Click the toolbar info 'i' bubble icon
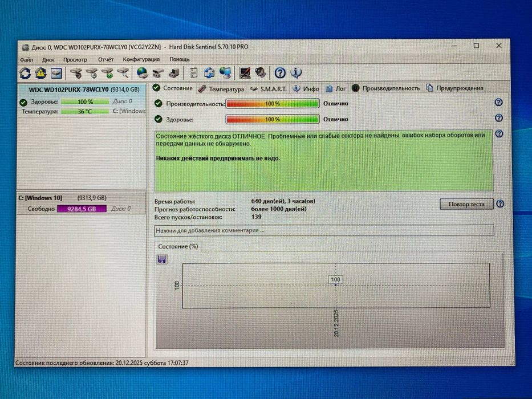 point(296,72)
